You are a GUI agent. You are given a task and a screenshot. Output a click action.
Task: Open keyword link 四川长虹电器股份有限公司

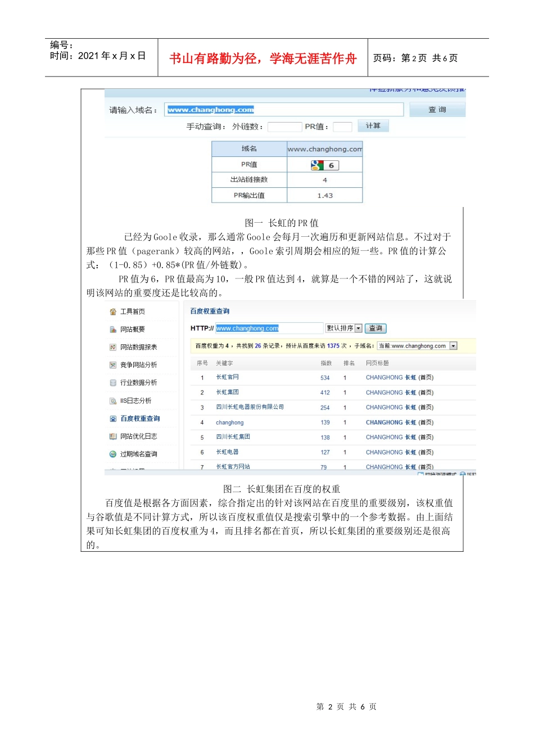pyautogui.click(x=250, y=407)
